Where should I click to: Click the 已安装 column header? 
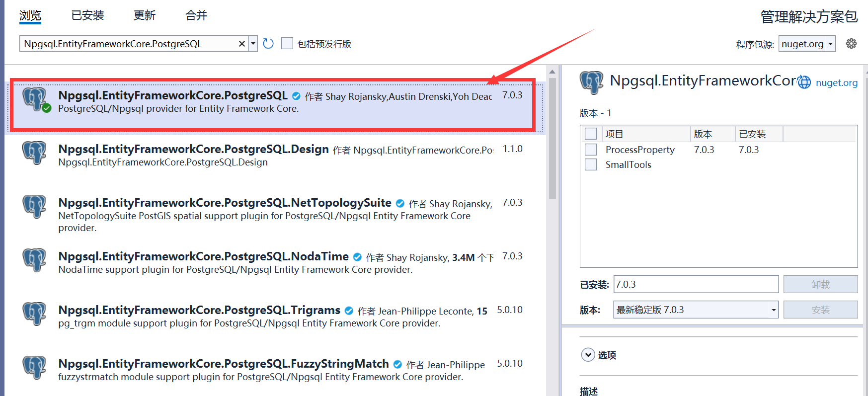coord(759,134)
